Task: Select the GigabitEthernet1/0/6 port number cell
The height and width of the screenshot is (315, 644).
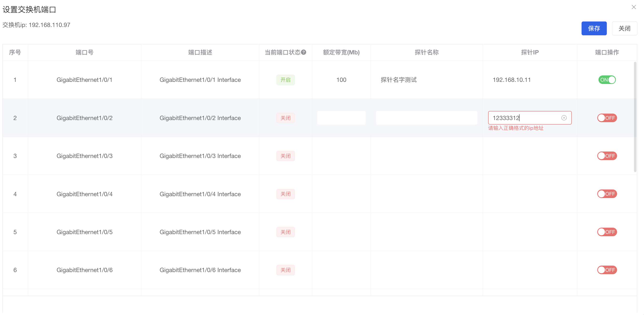Action: pyautogui.click(x=85, y=270)
